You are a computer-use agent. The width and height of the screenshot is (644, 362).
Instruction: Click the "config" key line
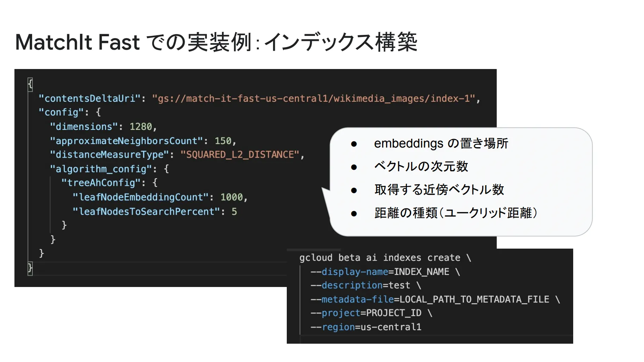tap(70, 112)
